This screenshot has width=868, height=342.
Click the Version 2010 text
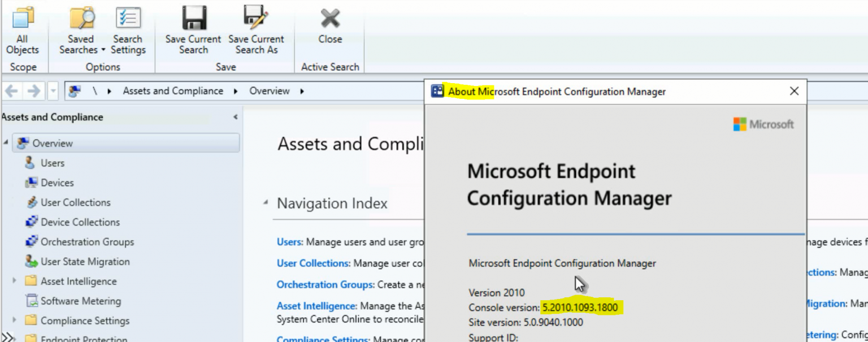[497, 293]
